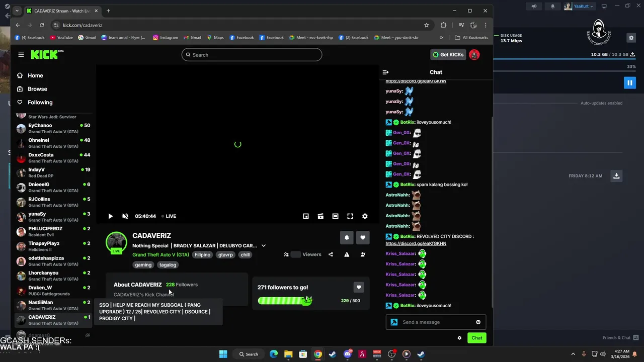The image size is (644, 362).
Task: Click the gtavrp tag
Action: click(x=225, y=255)
